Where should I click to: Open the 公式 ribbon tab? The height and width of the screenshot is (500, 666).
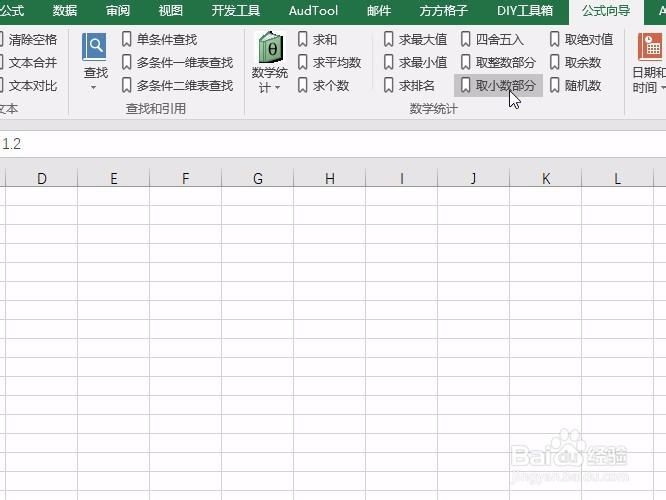pos(12,11)
